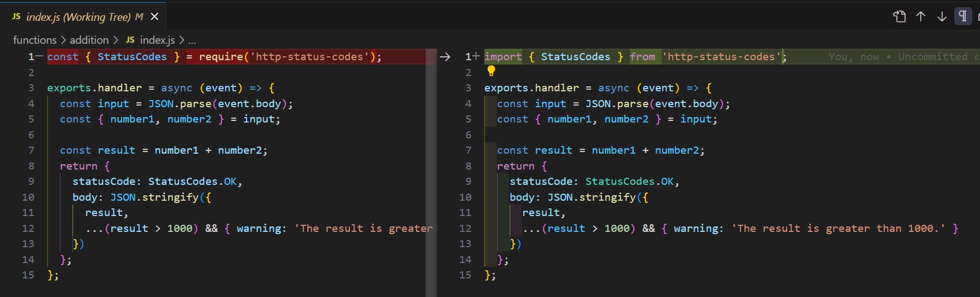Click the breadcrumb ellipsis symbol item

click(x=192, y=40)
